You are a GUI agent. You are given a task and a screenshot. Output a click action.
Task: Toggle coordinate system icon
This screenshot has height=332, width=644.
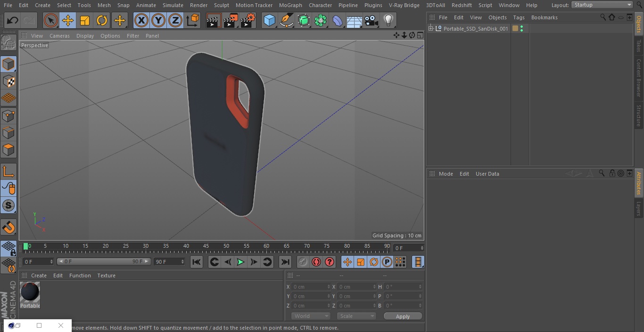pos(193,21)
